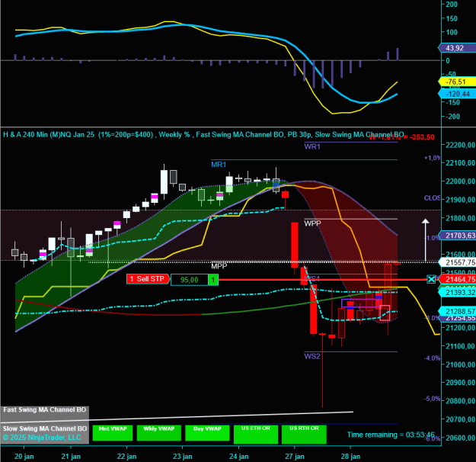Click the purple 43,92 histogram value marker
The height and width of the screenshot is (462, 476).
pos(457,48)
